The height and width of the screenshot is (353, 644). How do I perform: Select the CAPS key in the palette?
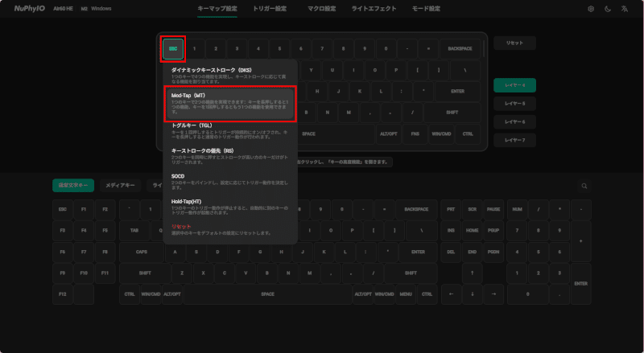(142, 252)
